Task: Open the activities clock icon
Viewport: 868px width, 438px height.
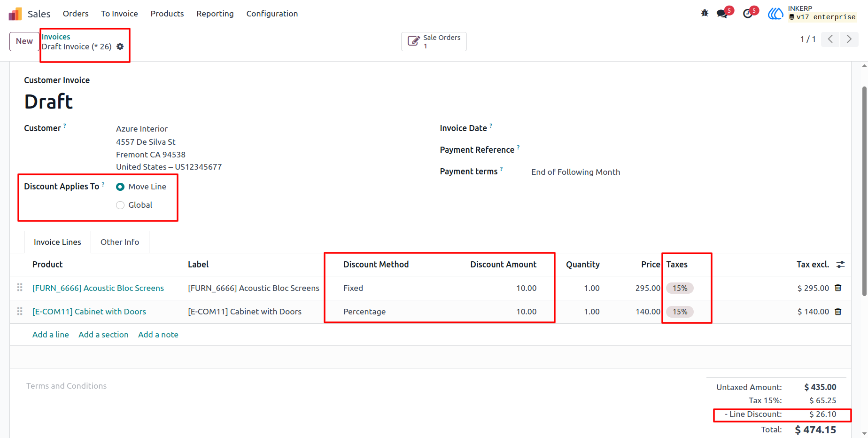Action: (x=748, y=14)
